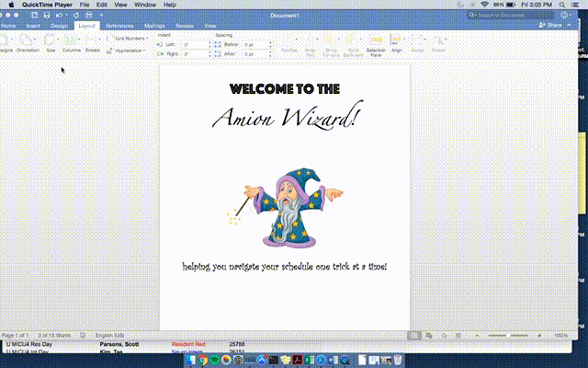Click the Bring Forward icon
Image resolution: width=588 pixels, height=368 pixels.
tap(331, 45)
